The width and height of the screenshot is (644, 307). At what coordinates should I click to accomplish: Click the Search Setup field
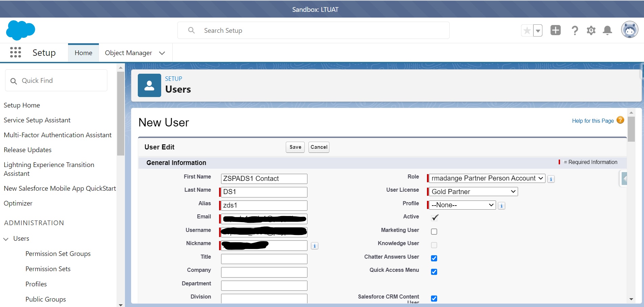(314, 30)
